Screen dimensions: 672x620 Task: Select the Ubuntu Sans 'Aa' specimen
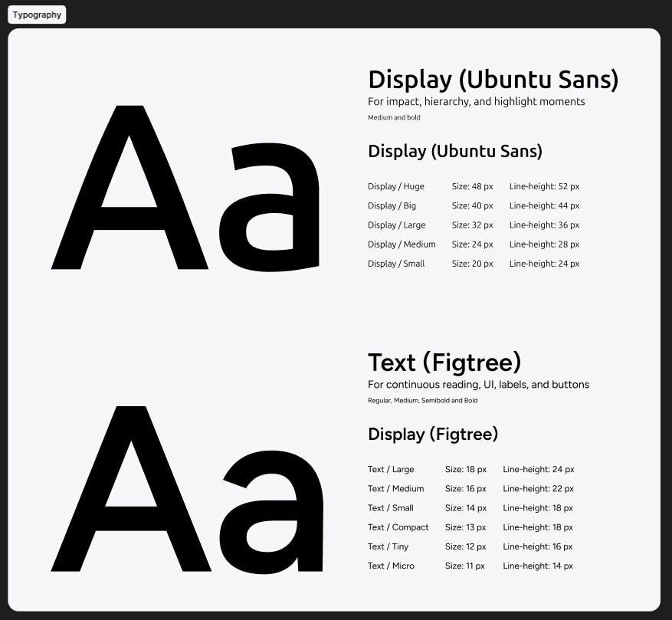point(185,189)
